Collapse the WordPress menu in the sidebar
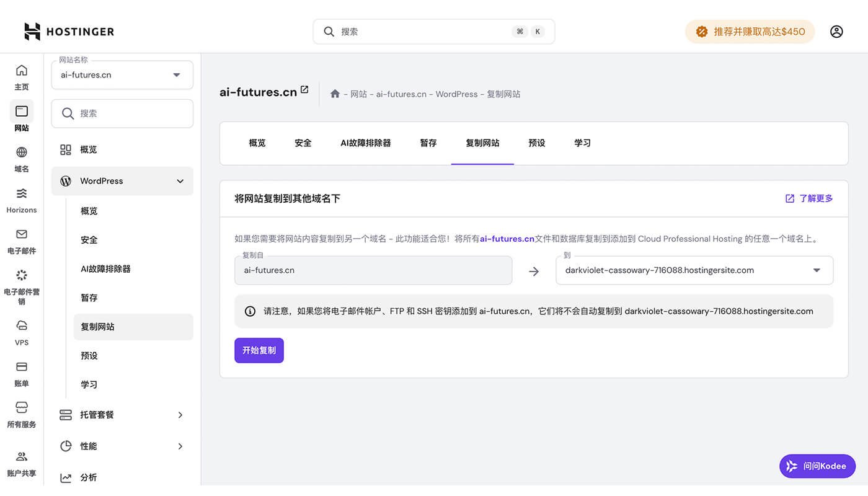This screenshot has width=868, height=496. pos(180,181)
